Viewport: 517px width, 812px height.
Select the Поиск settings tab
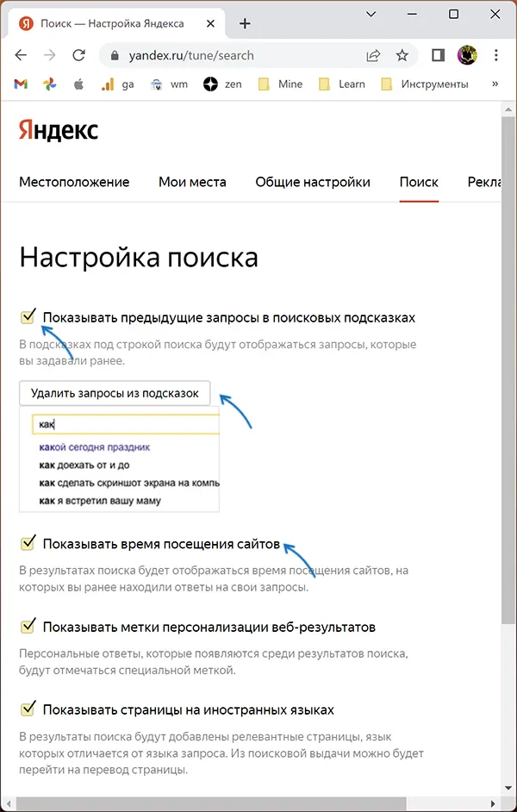click(419, 182)
